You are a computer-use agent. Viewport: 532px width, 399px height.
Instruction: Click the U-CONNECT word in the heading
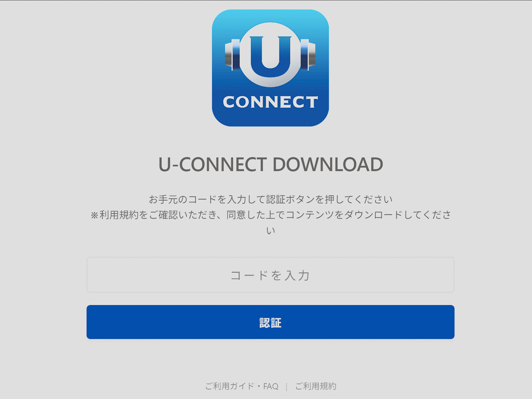(212, 165)
